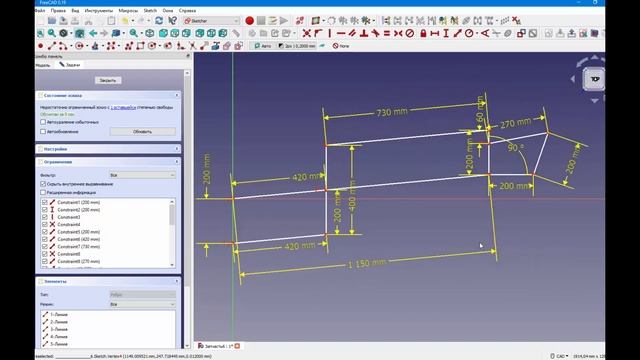This screenshot has width=640, height=360.
Task: Enable the Автообновление checkbox
Action: click(x=43, y=131)
